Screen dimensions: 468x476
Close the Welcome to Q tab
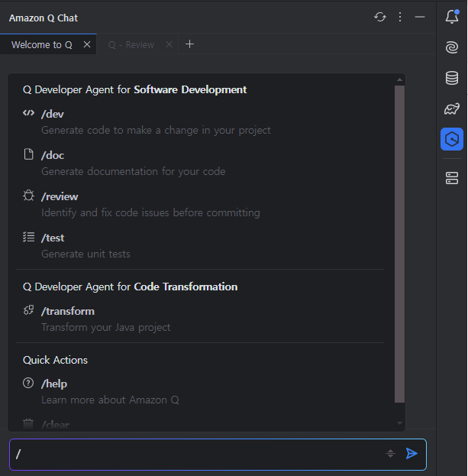coord(87,44)
